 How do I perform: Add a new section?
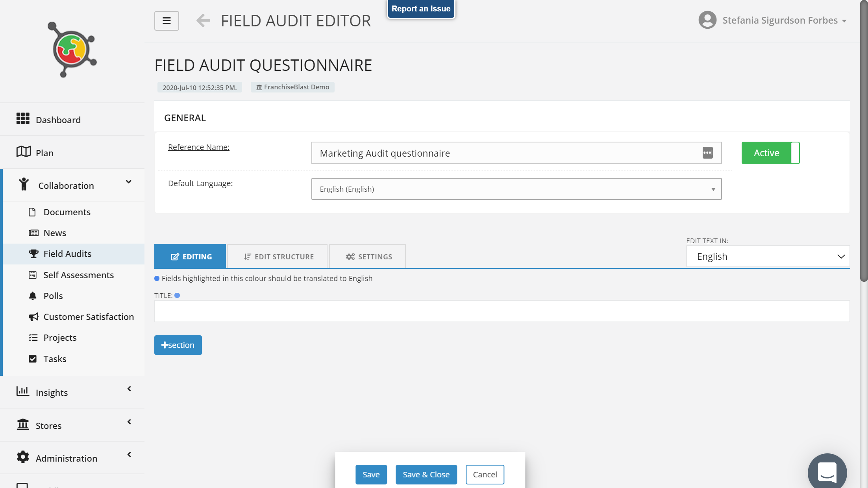[x=178, y=345]
